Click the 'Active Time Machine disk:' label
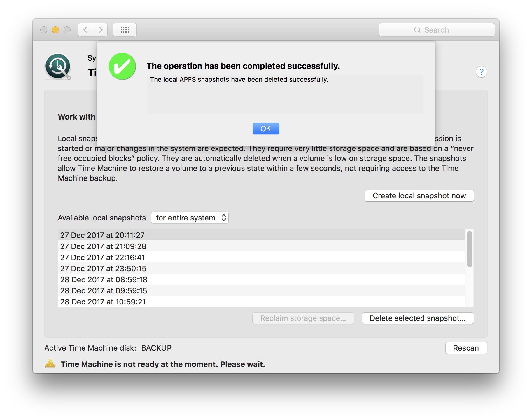 [90, 348]
